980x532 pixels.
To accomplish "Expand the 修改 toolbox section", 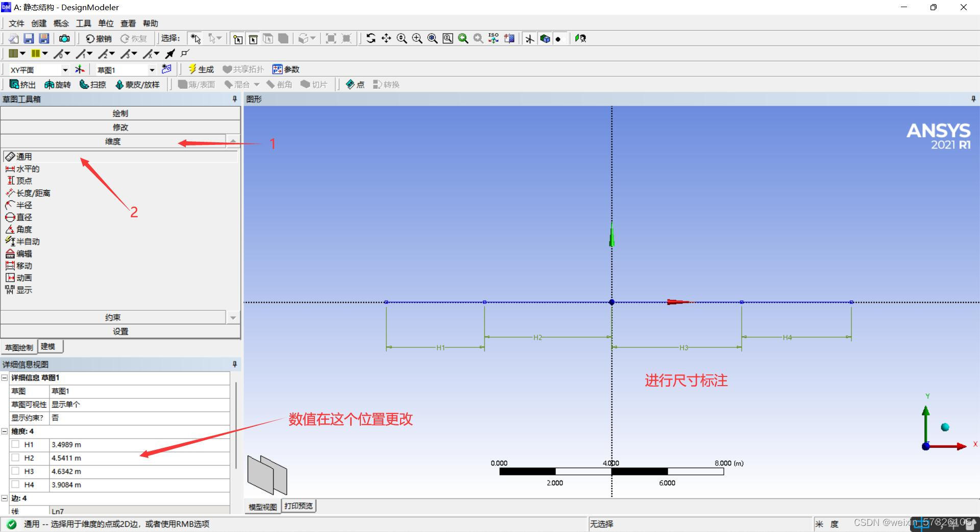I will pos(120,127).
